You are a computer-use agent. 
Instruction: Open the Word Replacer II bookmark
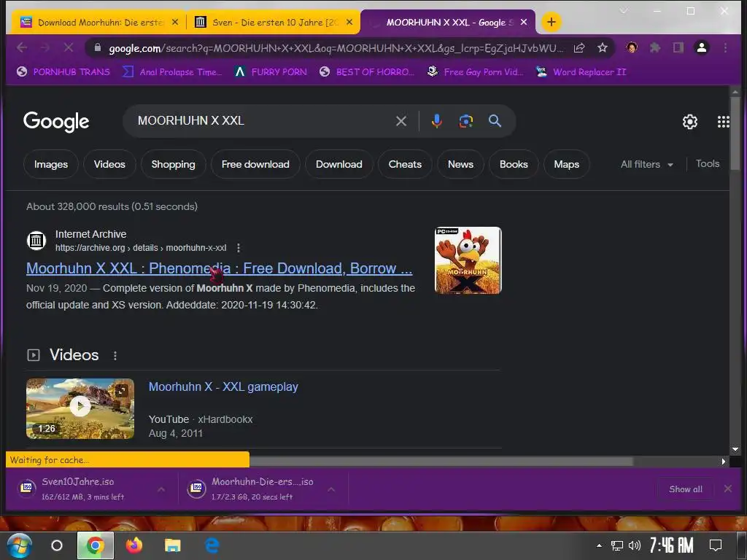581,72
